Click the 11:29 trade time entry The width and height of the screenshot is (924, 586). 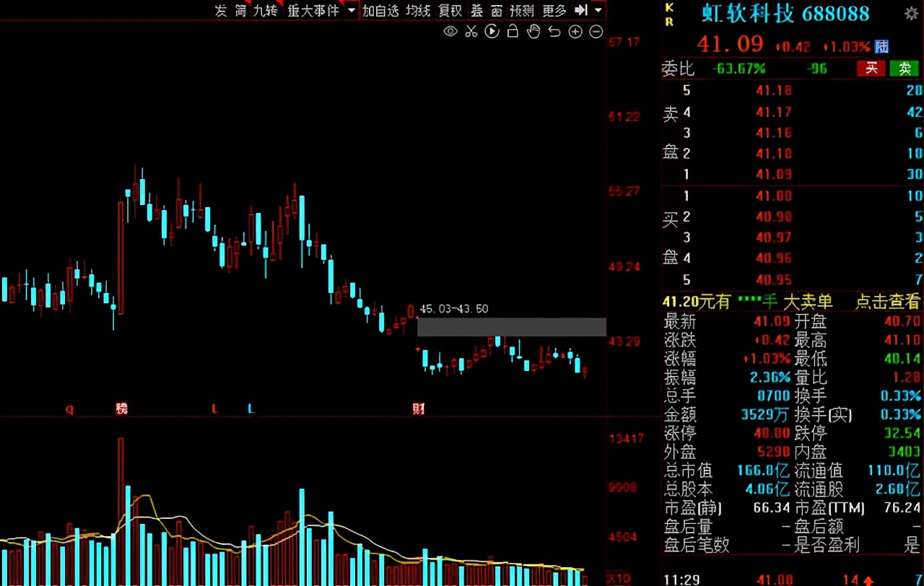(681, 580)
